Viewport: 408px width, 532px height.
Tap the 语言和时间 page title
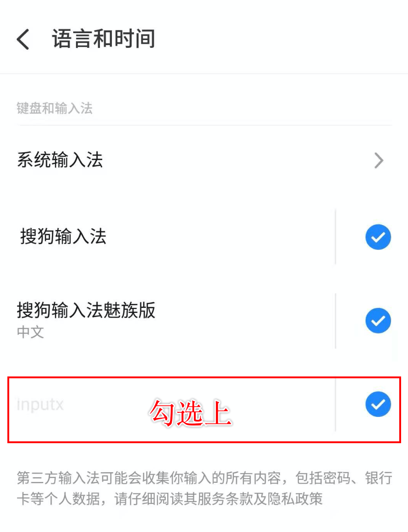(104, 39)
